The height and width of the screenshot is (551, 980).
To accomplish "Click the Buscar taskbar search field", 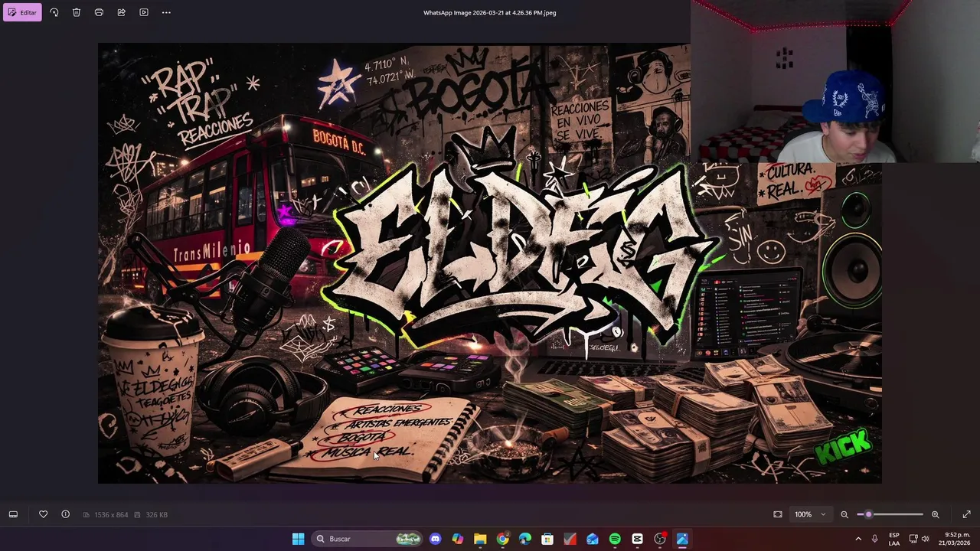I will [367, 539].
